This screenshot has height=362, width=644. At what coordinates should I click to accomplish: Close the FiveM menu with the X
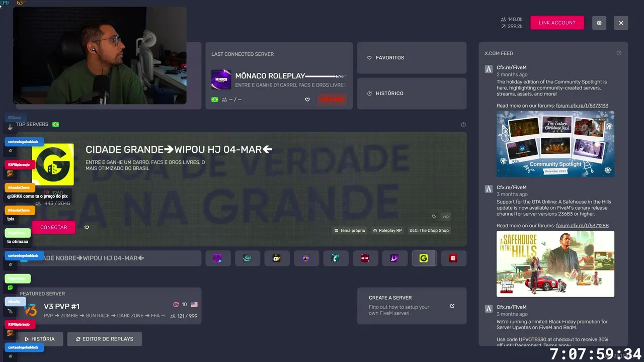pyautogui.click(x=621, y=23)
